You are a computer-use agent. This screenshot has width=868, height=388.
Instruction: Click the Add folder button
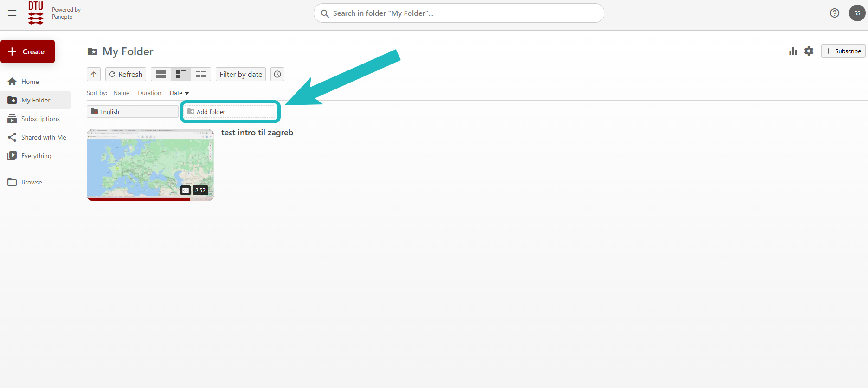coord(230,112)
